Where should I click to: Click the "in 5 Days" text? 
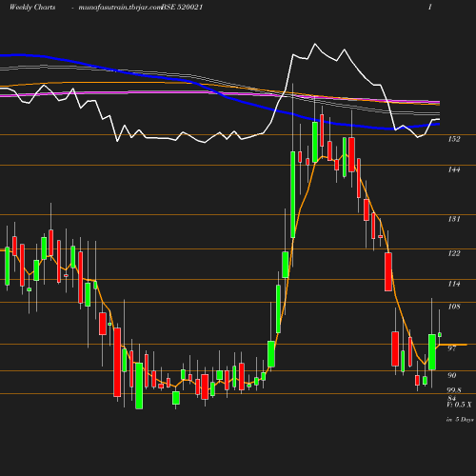[460, 420]
